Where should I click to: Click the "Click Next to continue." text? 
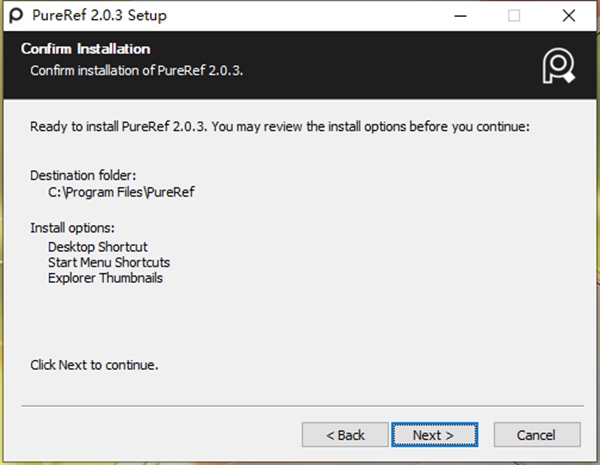(x=94, y=365)
